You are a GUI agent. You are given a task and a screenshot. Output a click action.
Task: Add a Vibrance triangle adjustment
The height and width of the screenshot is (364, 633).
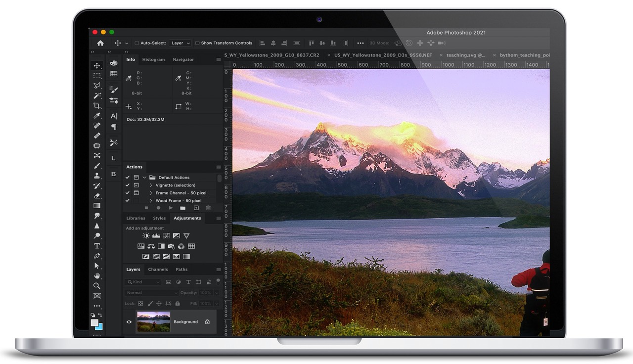coord(186,236)
